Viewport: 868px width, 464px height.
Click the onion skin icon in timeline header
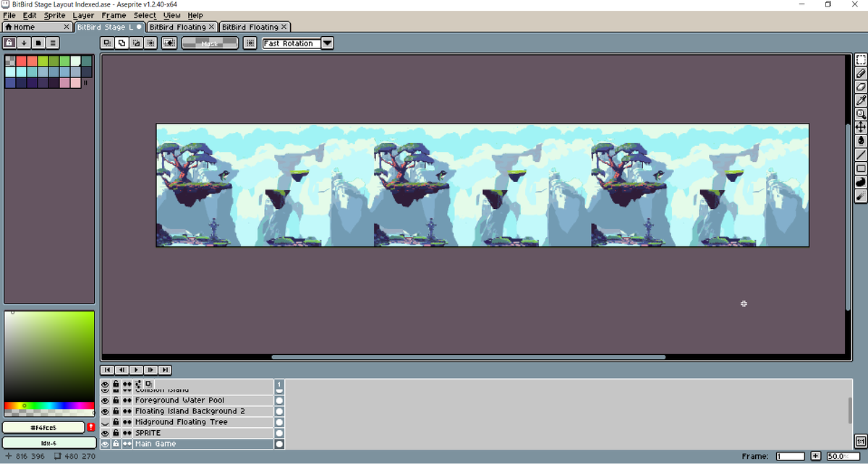148,384
